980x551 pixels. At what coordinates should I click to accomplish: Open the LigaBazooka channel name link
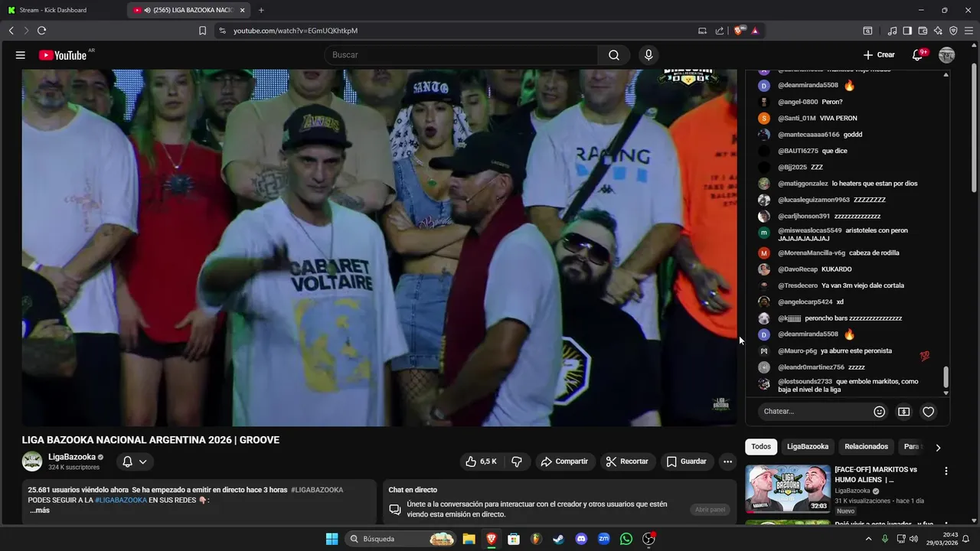click(72, 457)
